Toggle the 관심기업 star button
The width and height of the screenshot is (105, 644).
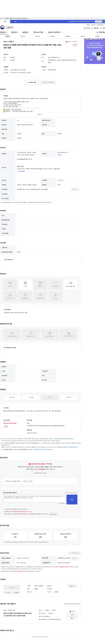(7, 593)
